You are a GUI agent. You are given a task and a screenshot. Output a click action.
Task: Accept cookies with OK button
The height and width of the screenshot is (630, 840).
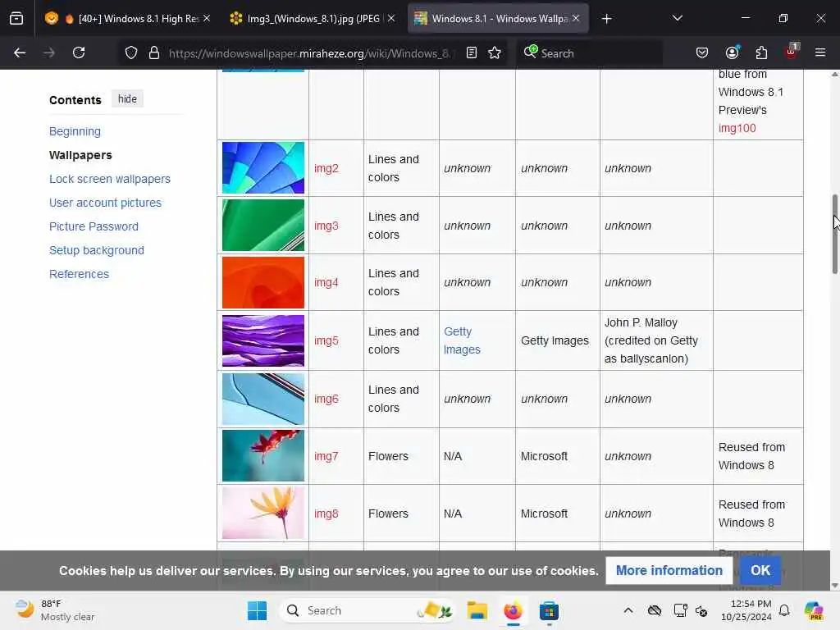click(760, 571)
